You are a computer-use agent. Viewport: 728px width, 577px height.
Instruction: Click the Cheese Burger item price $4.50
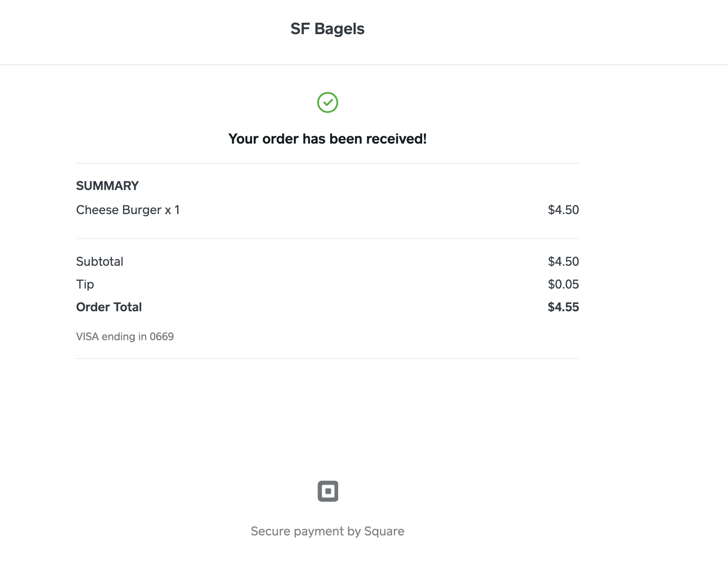pyautogui.click(x=563, y=210)
